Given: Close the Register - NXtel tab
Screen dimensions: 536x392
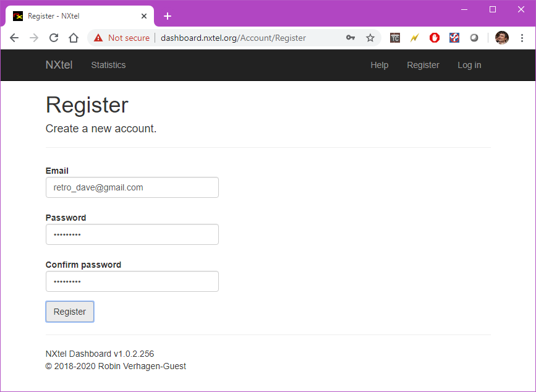Looking at the screenshot, I should (x=144, y=16).
